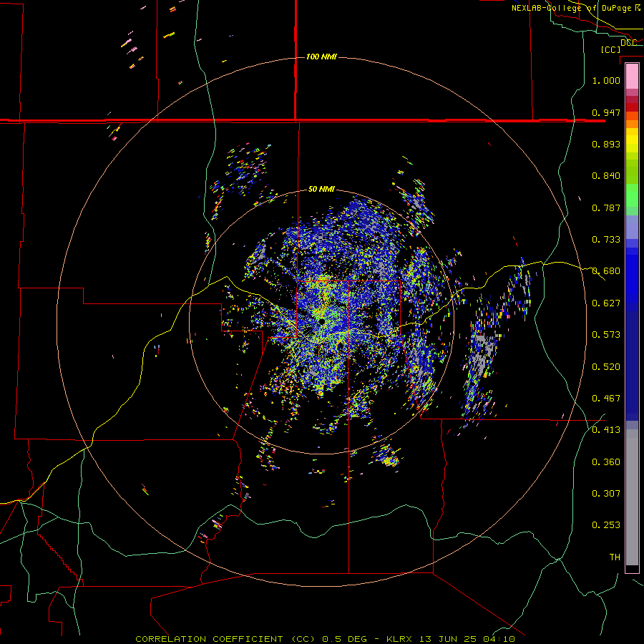Select the 0.787 legend value
Viewport: 644px width, 644px height.
pos(606,208)
